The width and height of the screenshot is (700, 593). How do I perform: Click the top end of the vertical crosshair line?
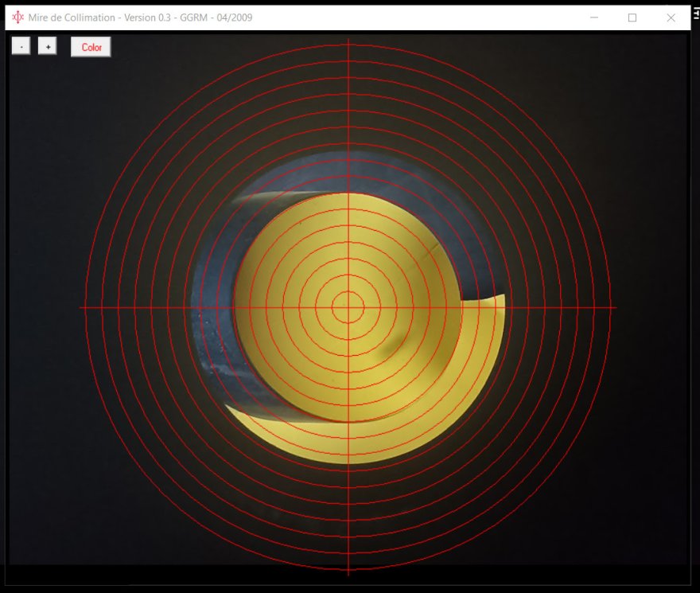[348, 41]
